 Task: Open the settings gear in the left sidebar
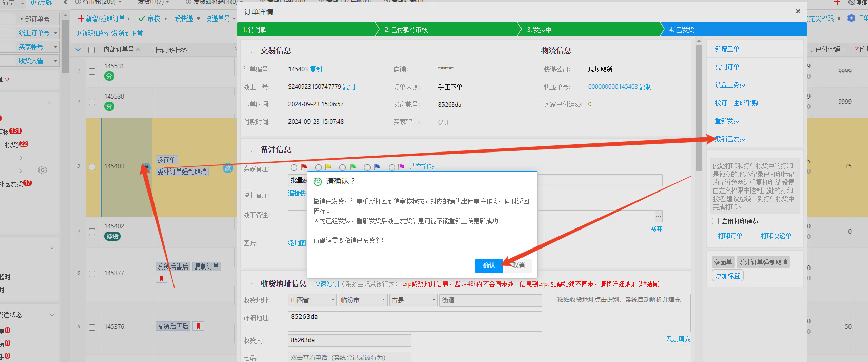(x=43, y=170)
